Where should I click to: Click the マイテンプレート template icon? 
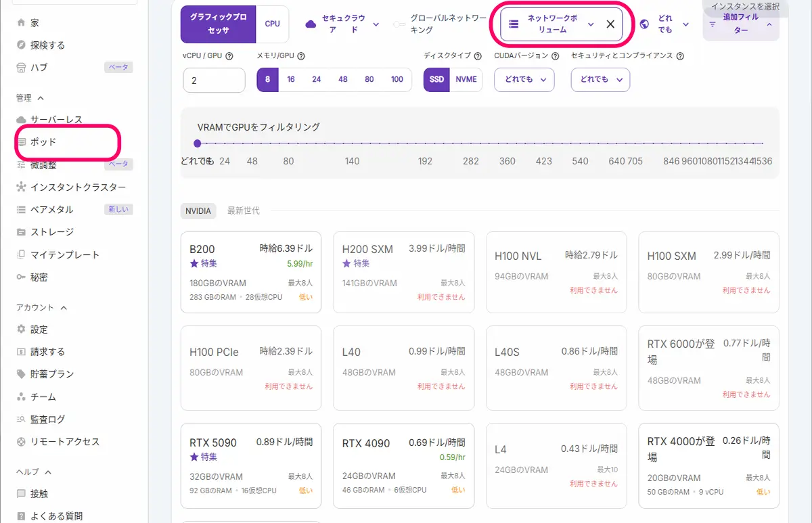pos(21,254)
